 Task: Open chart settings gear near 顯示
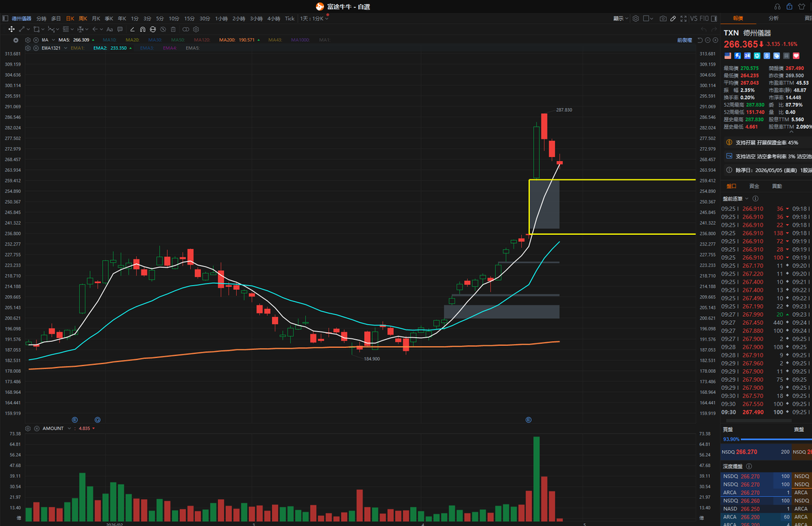[635, 18]
